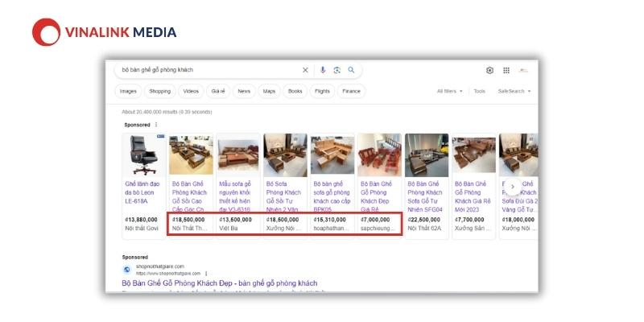The width and height of the screenshot is (644, 322).
Task: Open three-dot menu beside shopnoithatgiare.com URL
Action: (206, 273)
